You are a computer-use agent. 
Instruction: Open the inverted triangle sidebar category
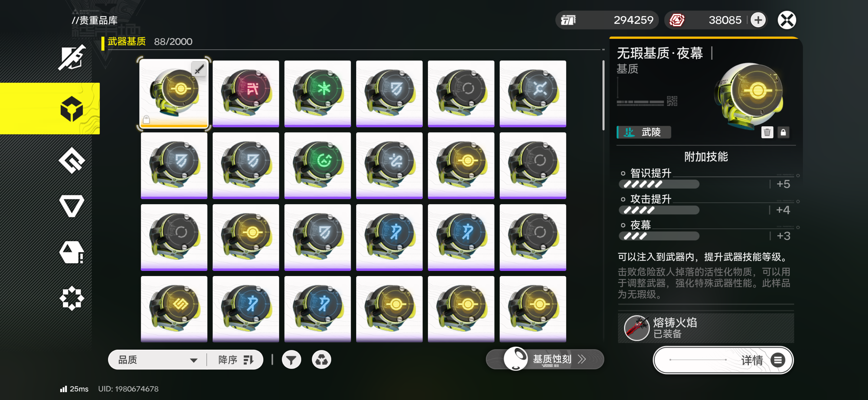72,206
